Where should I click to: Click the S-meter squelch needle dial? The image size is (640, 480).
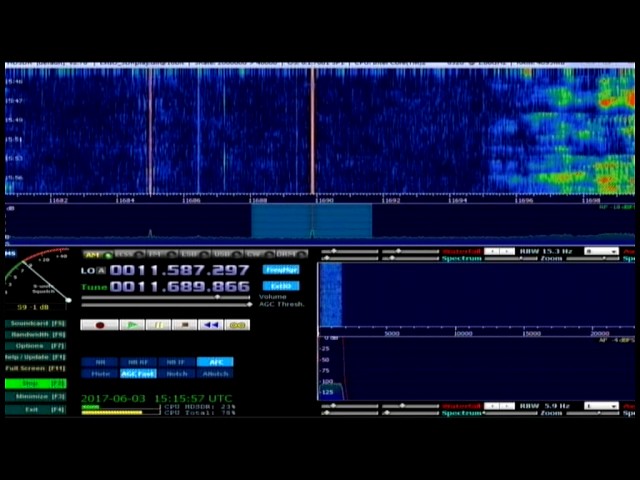pyautogui.click(x=37, y=276)
